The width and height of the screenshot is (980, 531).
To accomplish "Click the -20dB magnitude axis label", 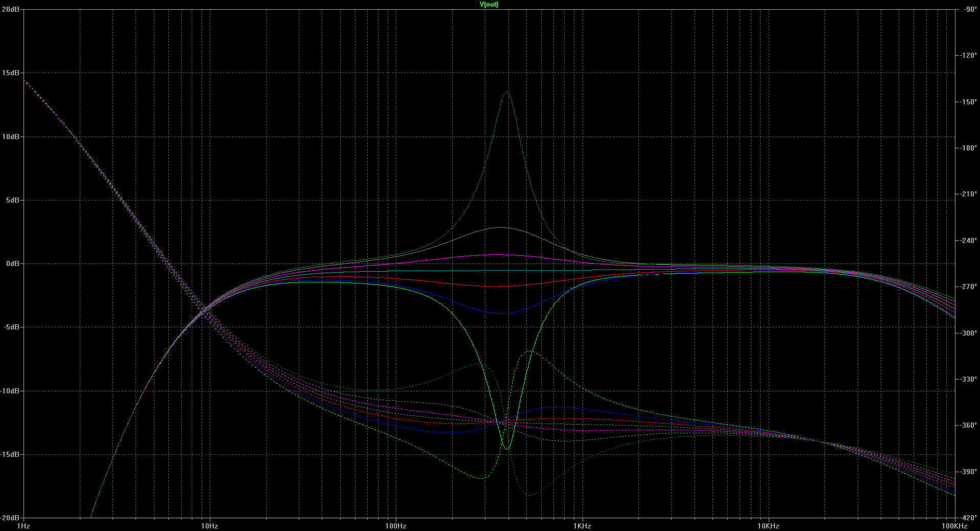I will (x=10, y=518).
